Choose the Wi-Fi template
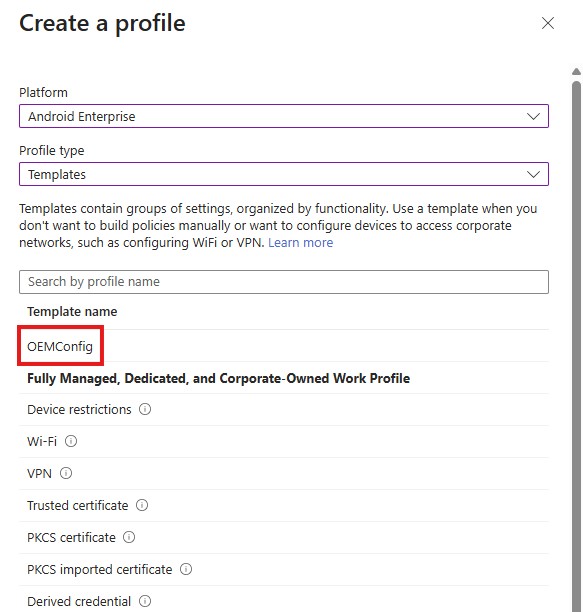The width and height of the screenshot is (583, 612). point(284,441)
